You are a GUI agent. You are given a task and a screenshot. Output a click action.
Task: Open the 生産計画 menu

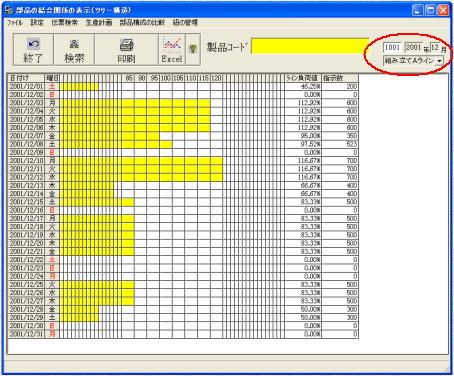pyautogui.click(x=99, y=23)
